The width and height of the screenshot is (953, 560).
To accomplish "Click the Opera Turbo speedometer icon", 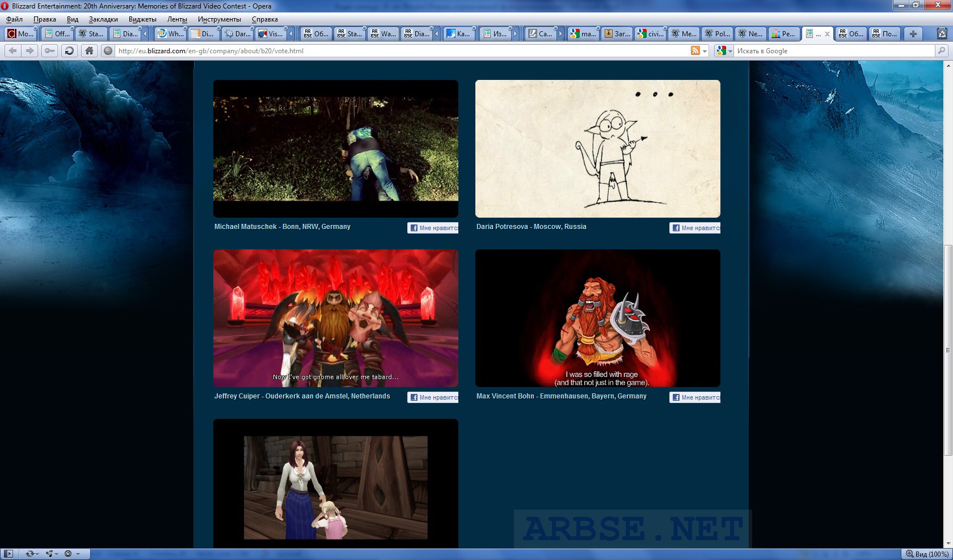I will (x=68, y=554).
